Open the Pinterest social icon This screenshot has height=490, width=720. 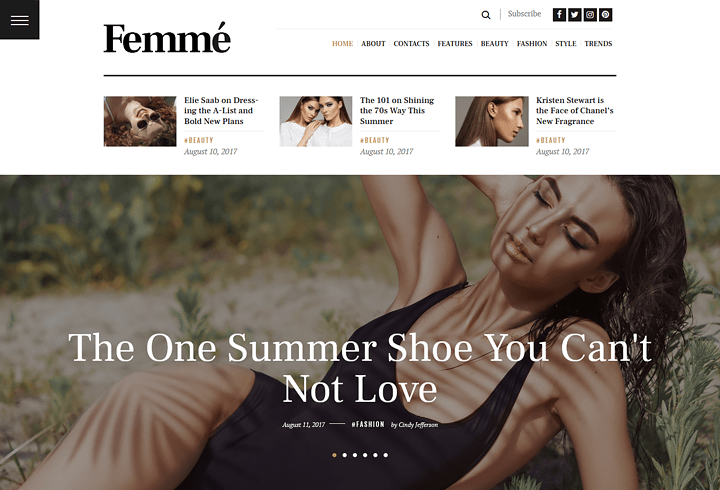click(606, 15)
